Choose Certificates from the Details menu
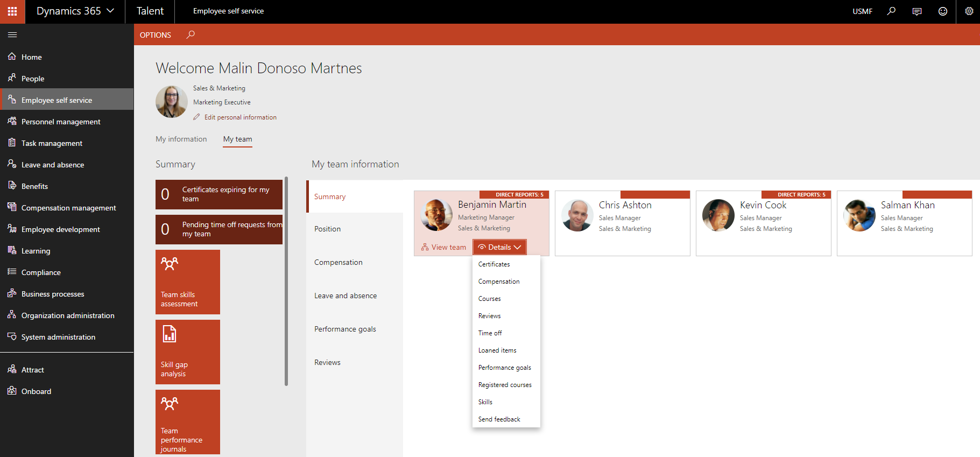This screenshot has width=980, height=457. tap(506, 264)
